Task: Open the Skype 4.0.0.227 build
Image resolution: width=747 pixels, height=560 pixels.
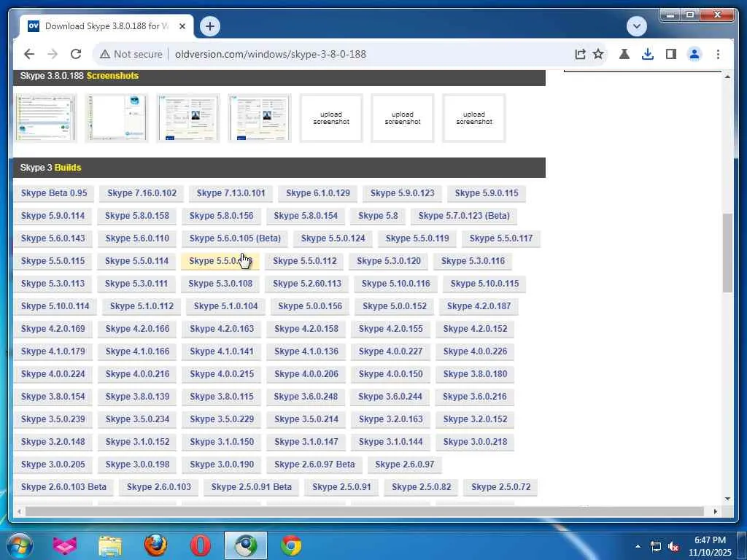Action: coord(391,351)
